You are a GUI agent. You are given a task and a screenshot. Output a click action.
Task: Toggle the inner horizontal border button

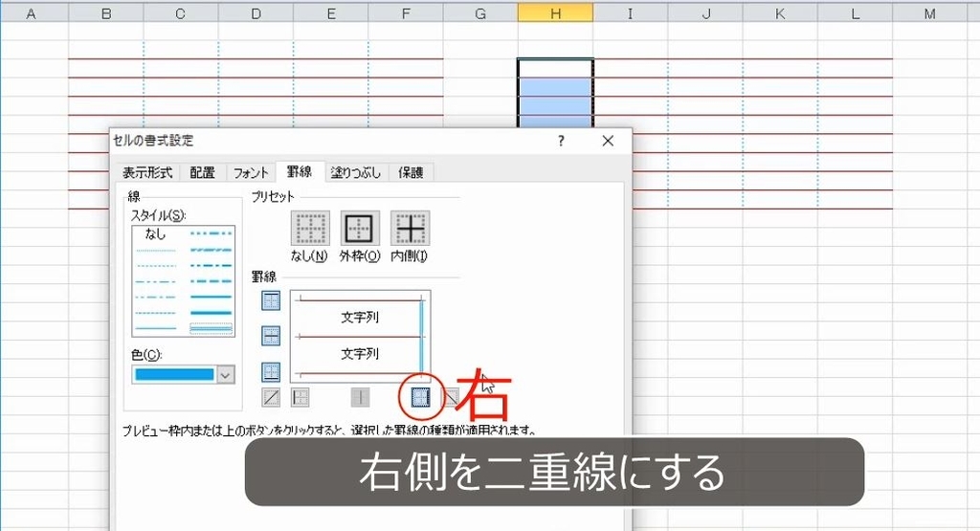[271, 336]
